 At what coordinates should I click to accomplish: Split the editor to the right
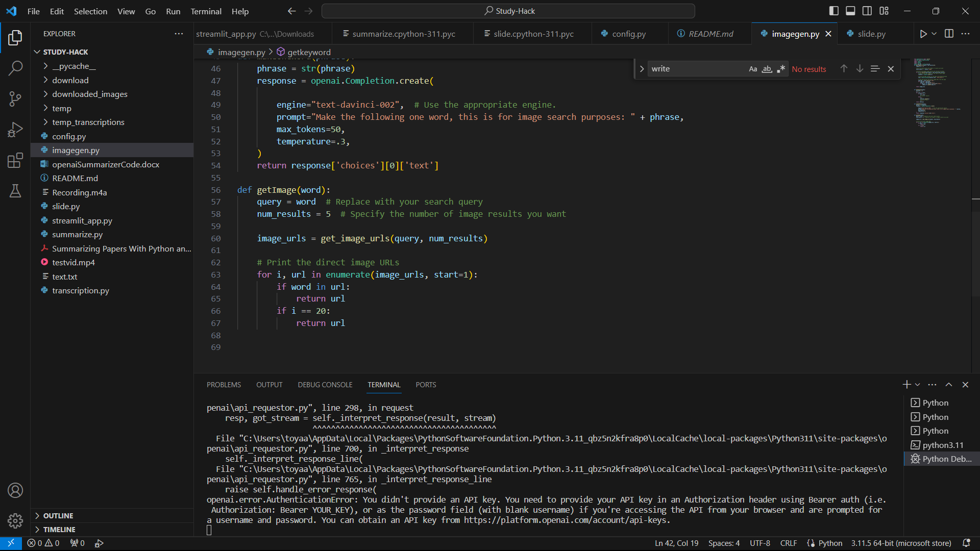pyautogui.click(x=949, y=34)
